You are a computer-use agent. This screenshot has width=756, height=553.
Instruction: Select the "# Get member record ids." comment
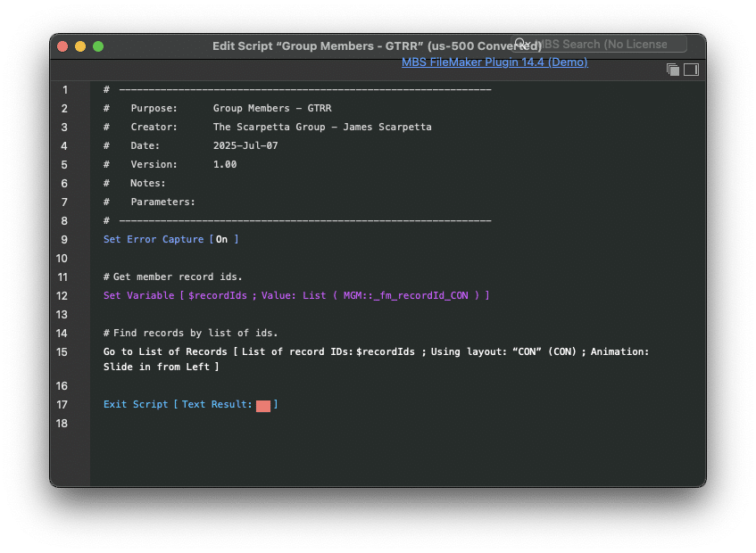[172, 277]
